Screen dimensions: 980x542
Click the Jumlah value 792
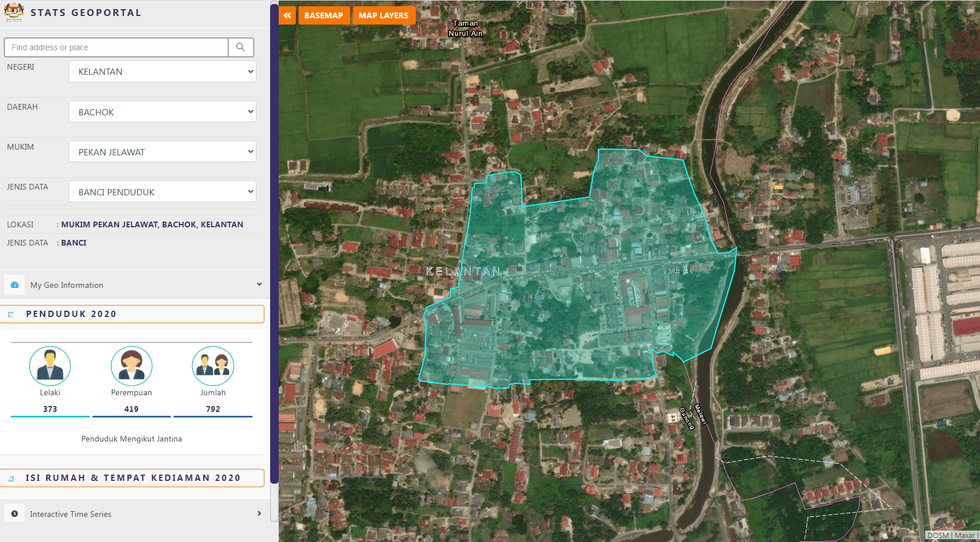213,409
